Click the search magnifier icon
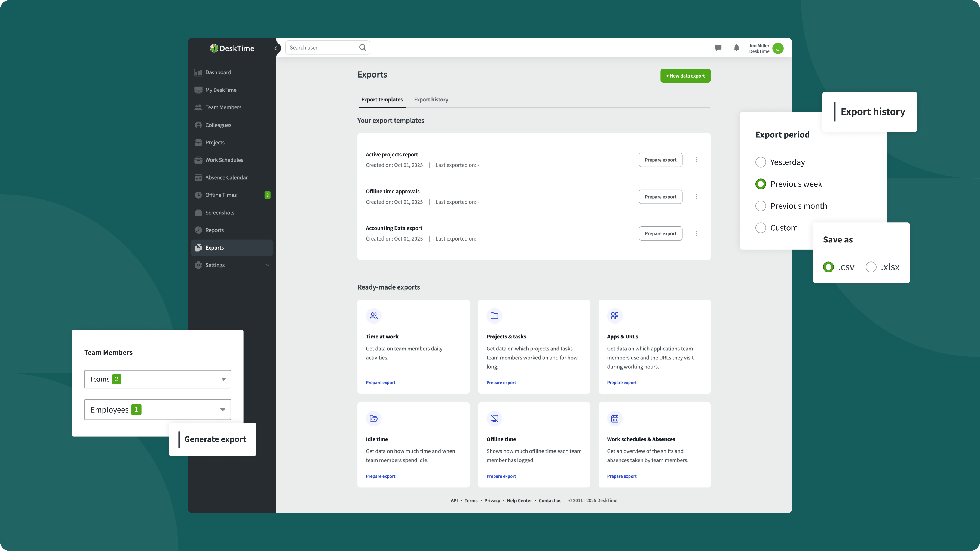The height and width of the screenshot is (551, 980). click(362, 48)
